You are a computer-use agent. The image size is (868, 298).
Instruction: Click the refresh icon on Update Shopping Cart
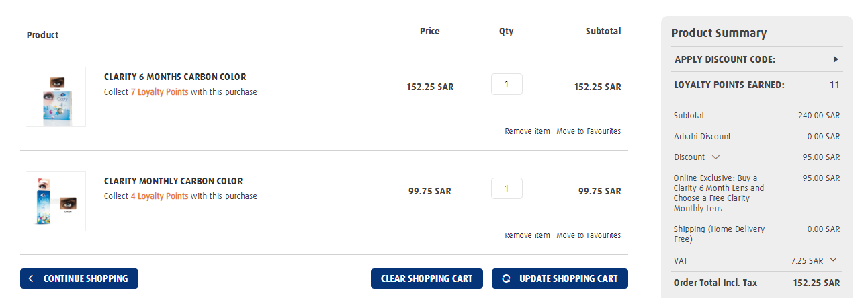[x=506, y=278]
